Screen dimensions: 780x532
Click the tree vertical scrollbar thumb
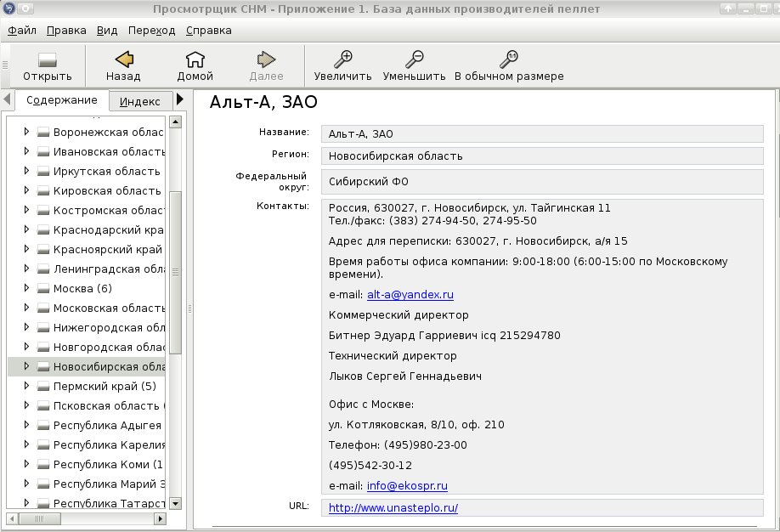[x=175, y=272]
